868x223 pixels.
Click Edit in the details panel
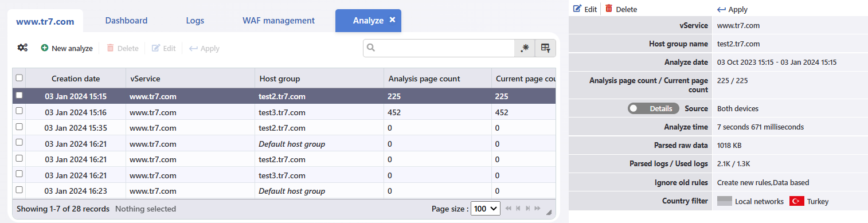(585, 9)
